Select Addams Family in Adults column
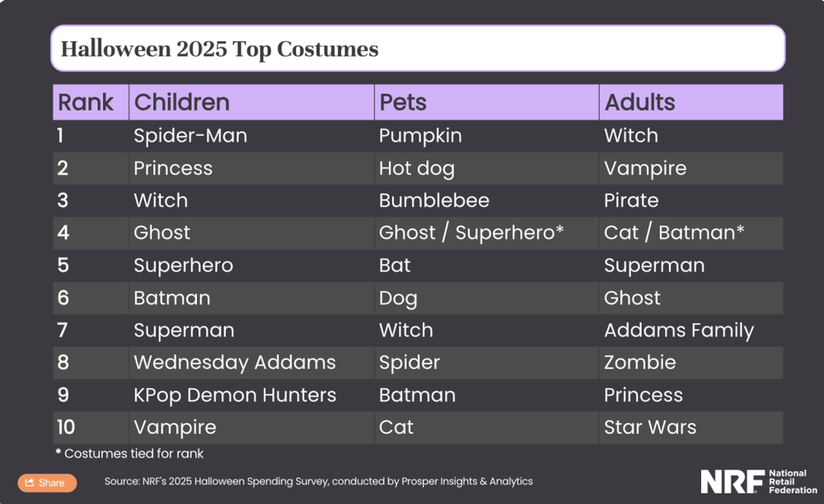Screen dimensions: 824x504 [679, 330]
